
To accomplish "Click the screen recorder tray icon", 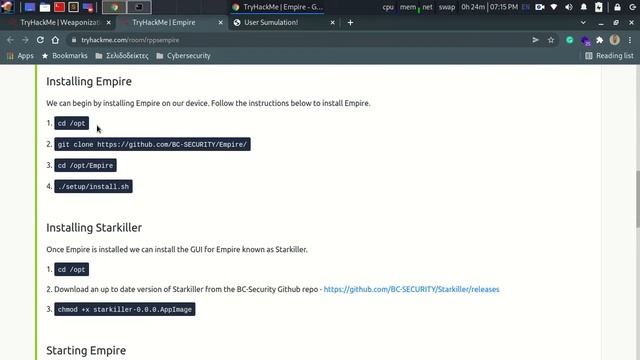I will point(540,7).
